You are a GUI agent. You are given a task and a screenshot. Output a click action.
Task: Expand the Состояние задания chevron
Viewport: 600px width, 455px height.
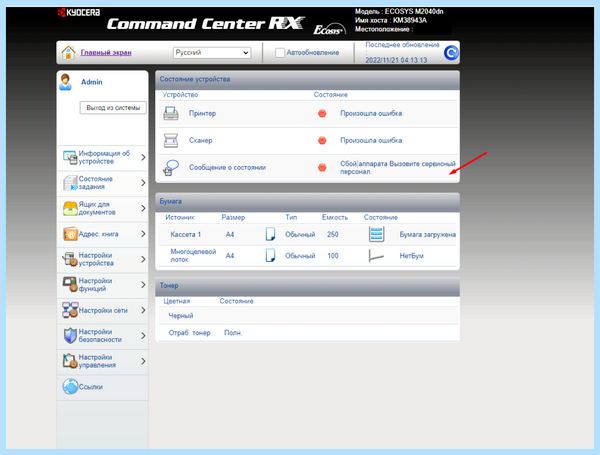(143, 183)
